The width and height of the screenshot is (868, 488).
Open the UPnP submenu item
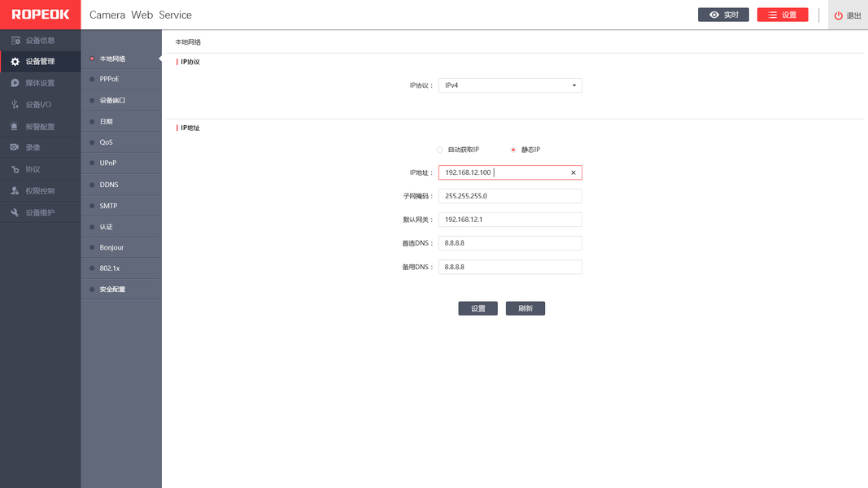click(121, 163)
